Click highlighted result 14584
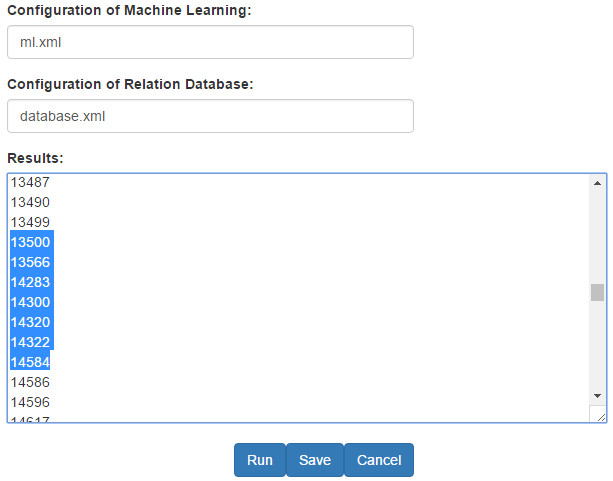 tap(30, 362)
